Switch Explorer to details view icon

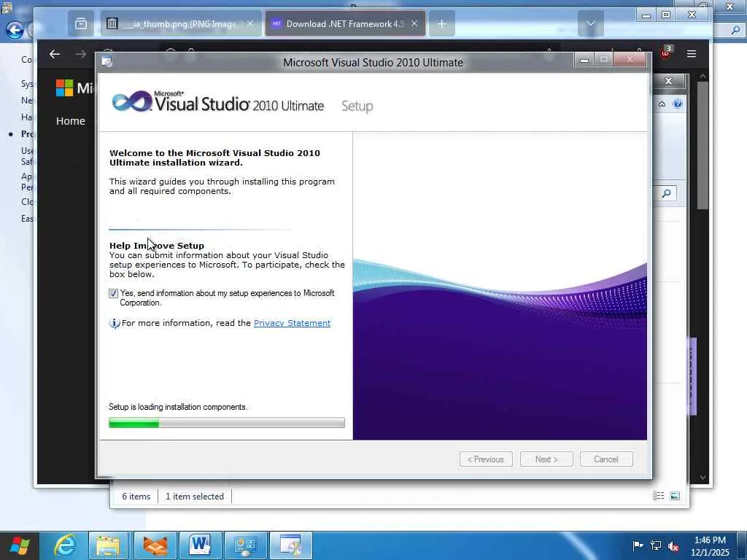(659, 496)
